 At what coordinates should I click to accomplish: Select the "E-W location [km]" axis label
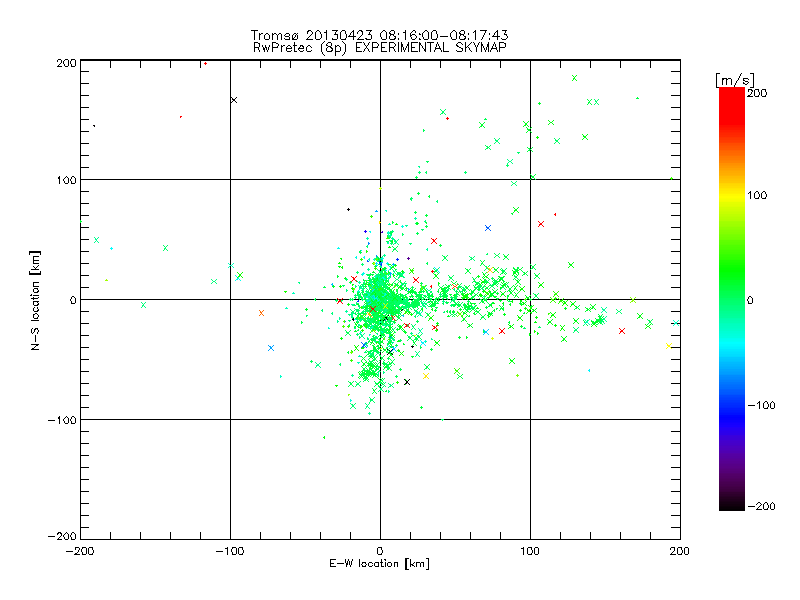click(x=380, y=564)
